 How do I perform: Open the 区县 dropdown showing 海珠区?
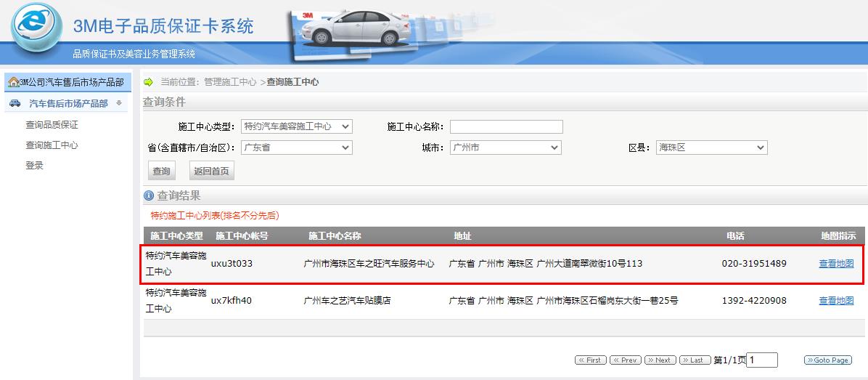pyautogui.click(x=712, y=147)
